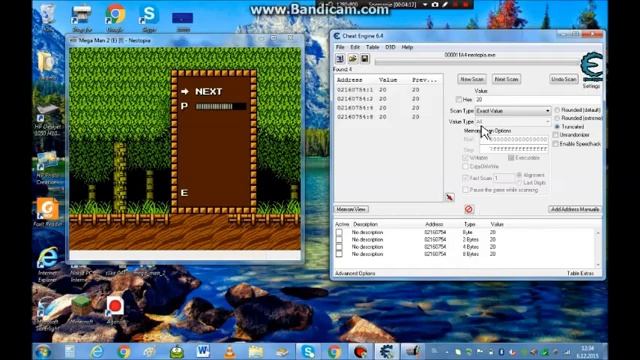Open the Google Chrome desktop shortcut

(115, 16)
